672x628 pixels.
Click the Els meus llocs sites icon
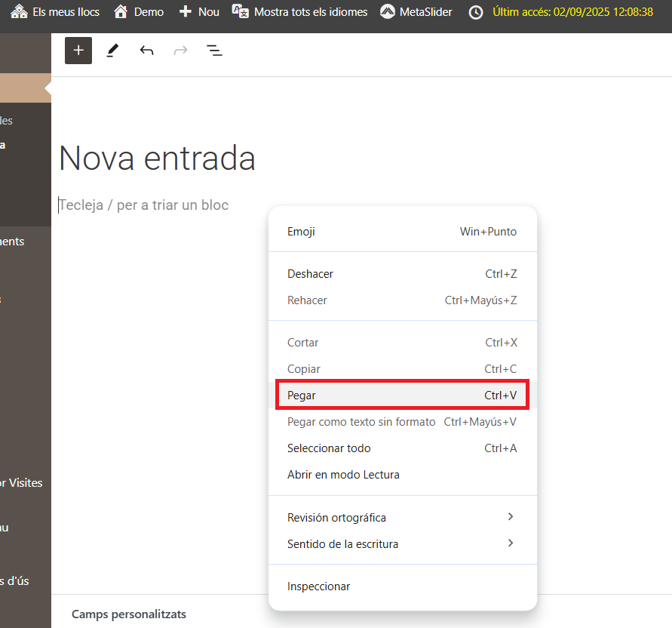tap(19, 12)
